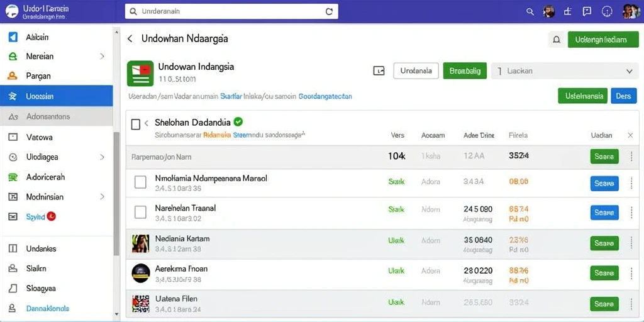Open the Syind sidebar item
Image resolution: width=644 pixels, height=322 pixels.
56,216
